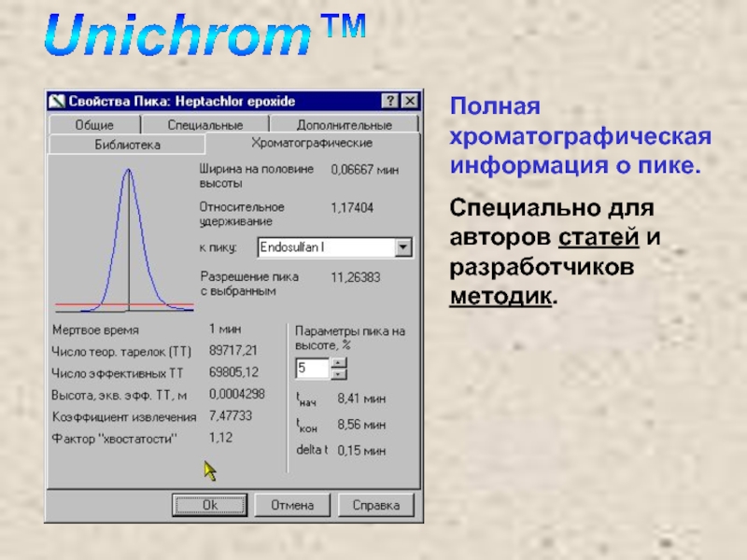Open help via the Справка button
The height and width of the screenshot is (560, 747).
click(376, 505)
